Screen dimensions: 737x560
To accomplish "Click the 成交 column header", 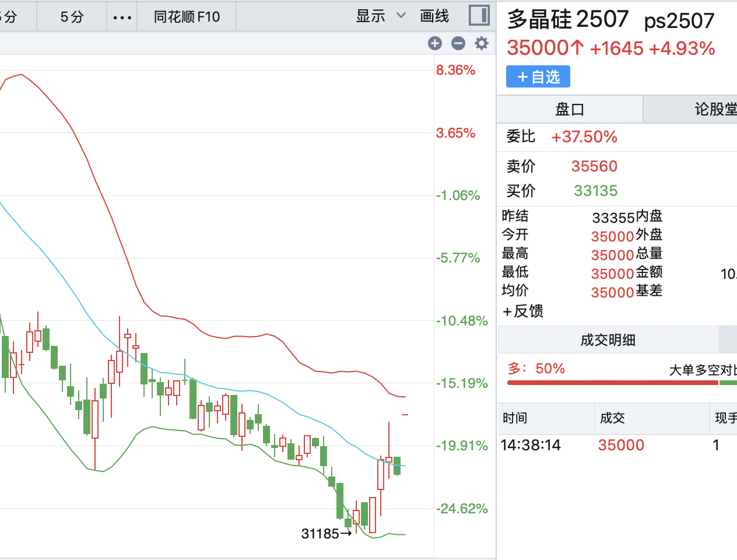I will pos(612,418).
